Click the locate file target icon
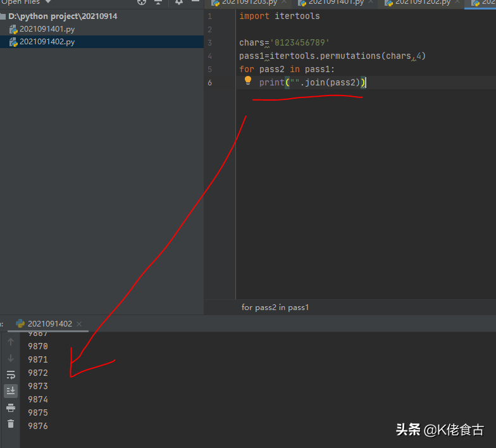The image size is (496, 448). [x=142, y=3]
